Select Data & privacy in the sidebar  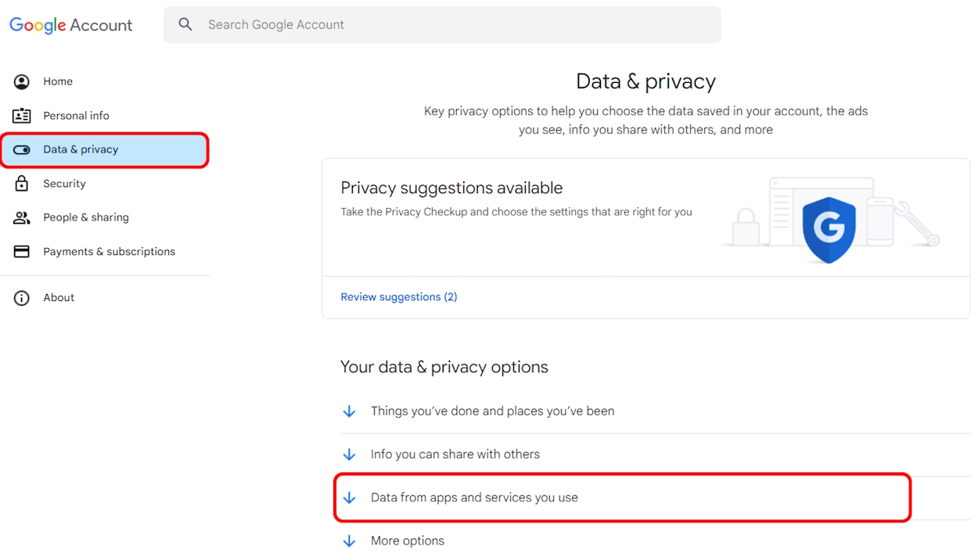(81, 149)
